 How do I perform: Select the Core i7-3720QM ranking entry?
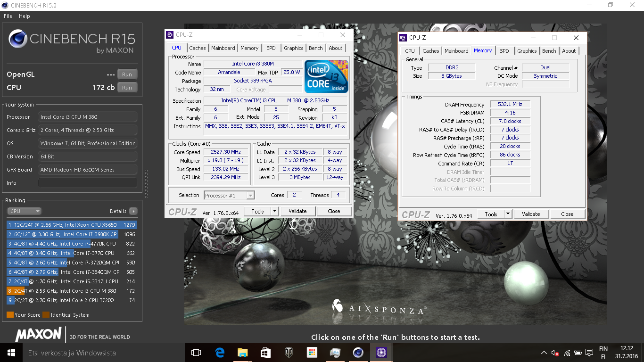click(72, 263)
